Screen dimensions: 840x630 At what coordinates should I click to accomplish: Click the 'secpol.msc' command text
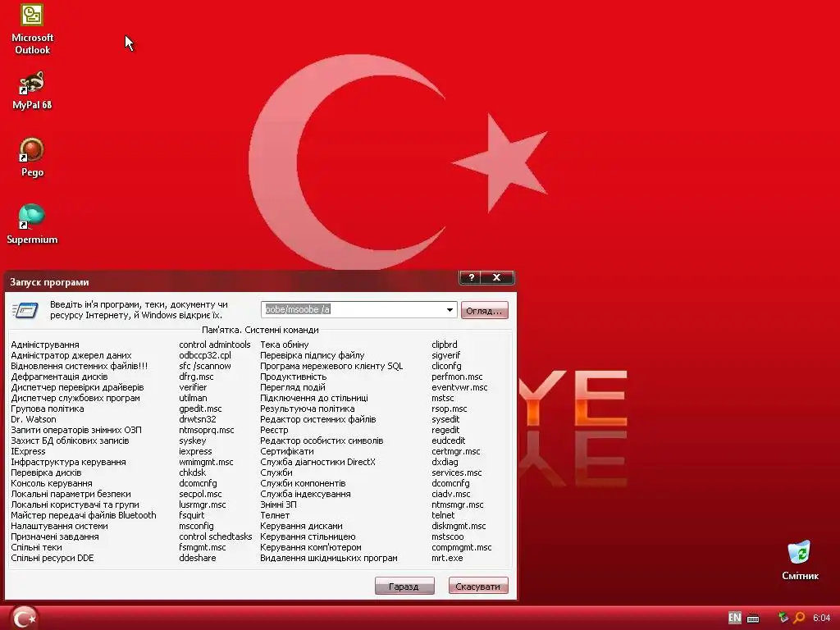pos(200,494)
